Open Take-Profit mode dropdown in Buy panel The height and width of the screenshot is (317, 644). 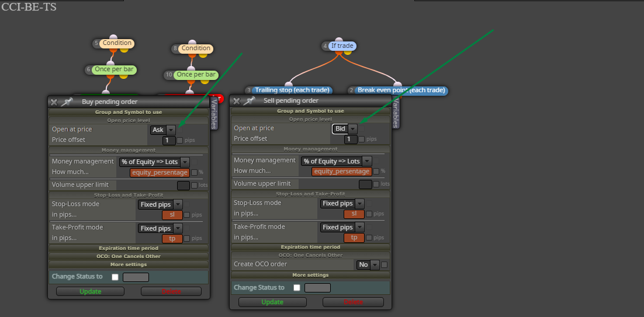point(160,228)
